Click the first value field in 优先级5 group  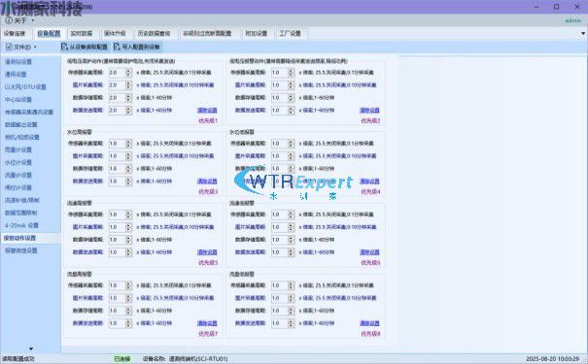pyautogui.click(x=117, y=215)
